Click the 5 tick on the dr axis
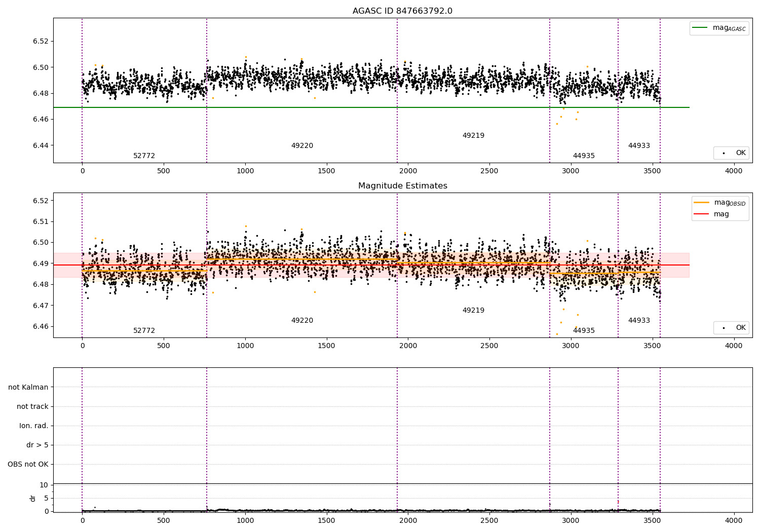This screenshot has width=760, height=532. tap(46, 498)
